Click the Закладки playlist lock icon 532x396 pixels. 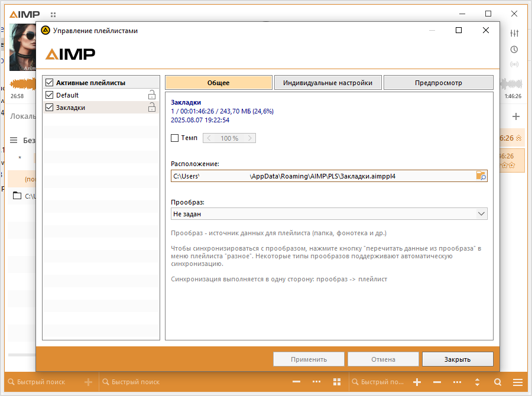(152, 107)
